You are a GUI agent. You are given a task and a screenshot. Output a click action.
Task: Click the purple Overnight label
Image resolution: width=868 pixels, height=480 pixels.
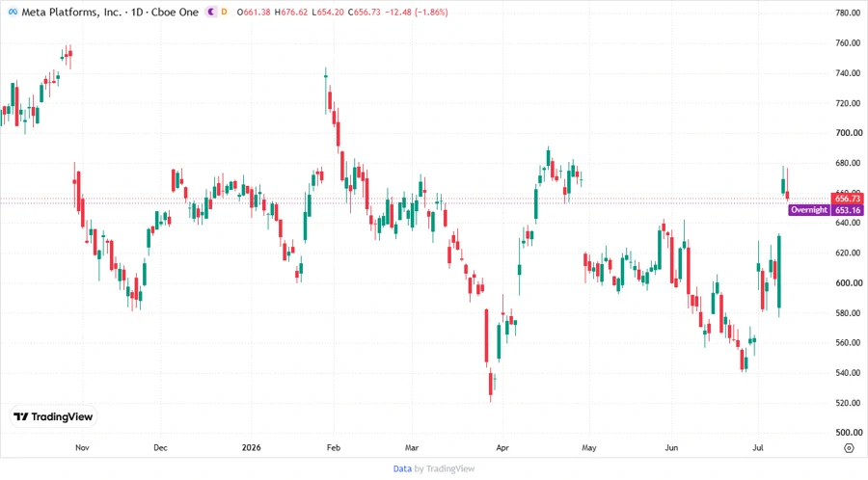click(809, 210)
